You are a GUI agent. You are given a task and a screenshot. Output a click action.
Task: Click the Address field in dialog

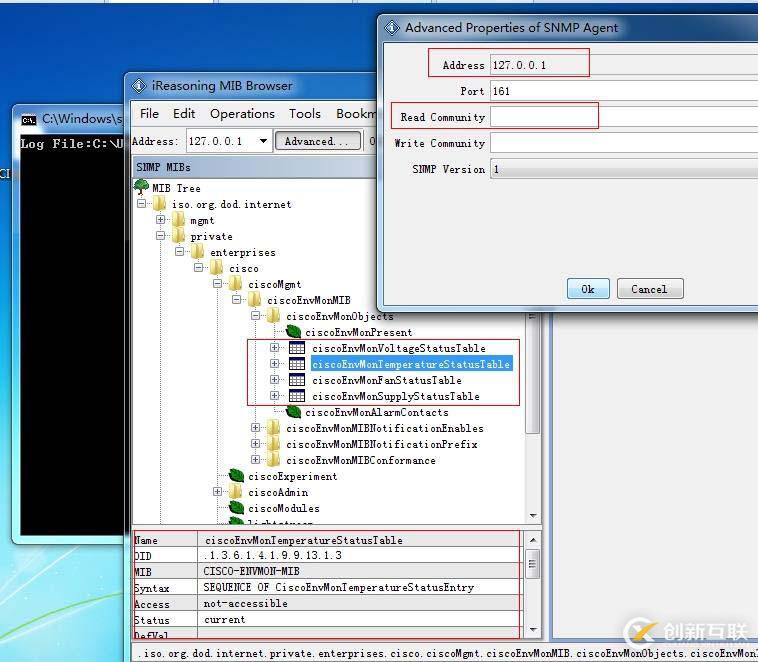[624, 65]
